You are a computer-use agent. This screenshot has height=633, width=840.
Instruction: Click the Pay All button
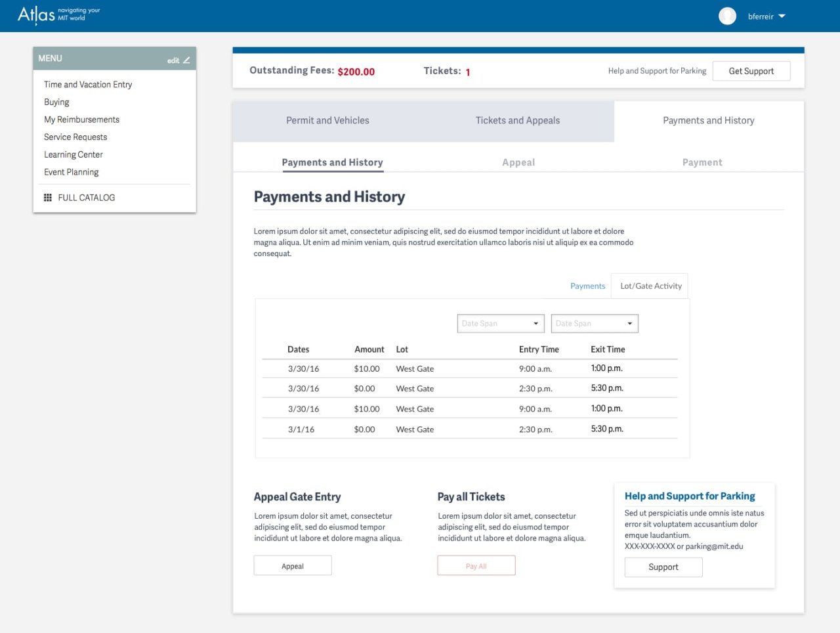pyautogui.click(x=476, y=566)
